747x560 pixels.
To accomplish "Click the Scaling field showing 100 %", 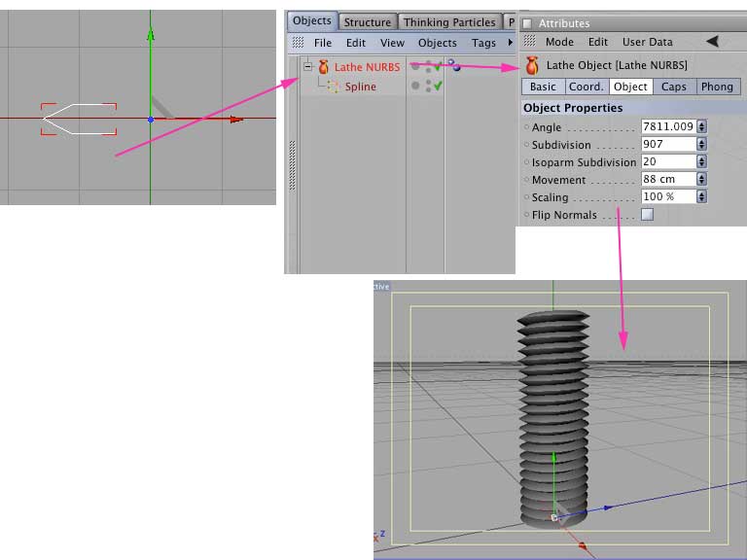I will [x=668, y=196].
